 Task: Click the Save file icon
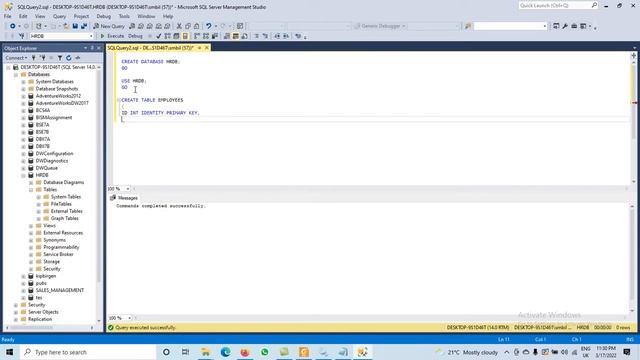coord(75,26)
